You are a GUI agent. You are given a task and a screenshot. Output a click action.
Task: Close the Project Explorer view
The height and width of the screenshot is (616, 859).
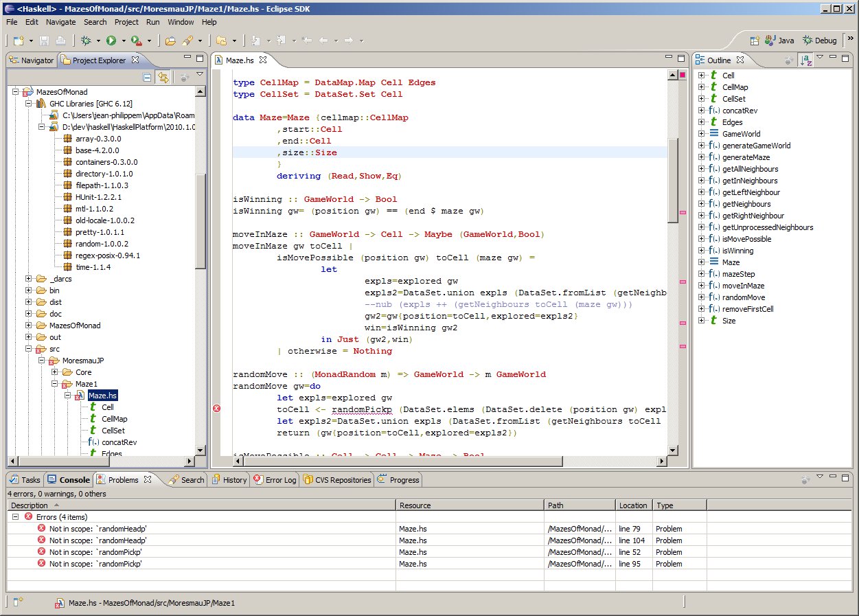[135, 60]
